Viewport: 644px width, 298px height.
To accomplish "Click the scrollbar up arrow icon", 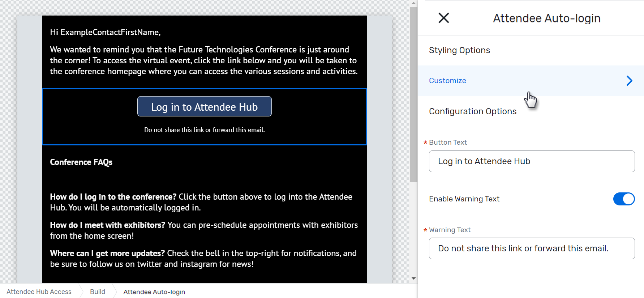I will pyautogui.click(x=413, y=3).
